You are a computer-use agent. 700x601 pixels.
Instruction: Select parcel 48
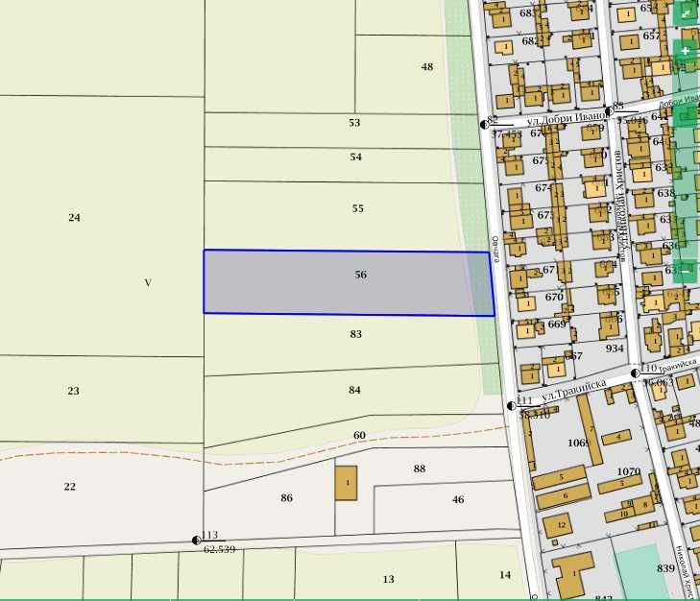coord(411,74)
